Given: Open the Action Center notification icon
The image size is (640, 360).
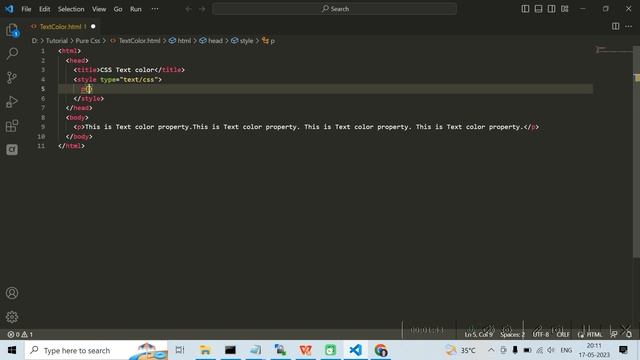Looking at the screenshot, I should (x=623, y=350).
